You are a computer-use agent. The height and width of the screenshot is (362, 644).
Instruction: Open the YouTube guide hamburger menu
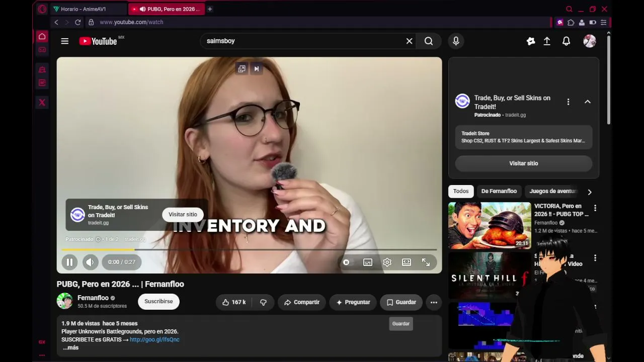pos(65,41)
